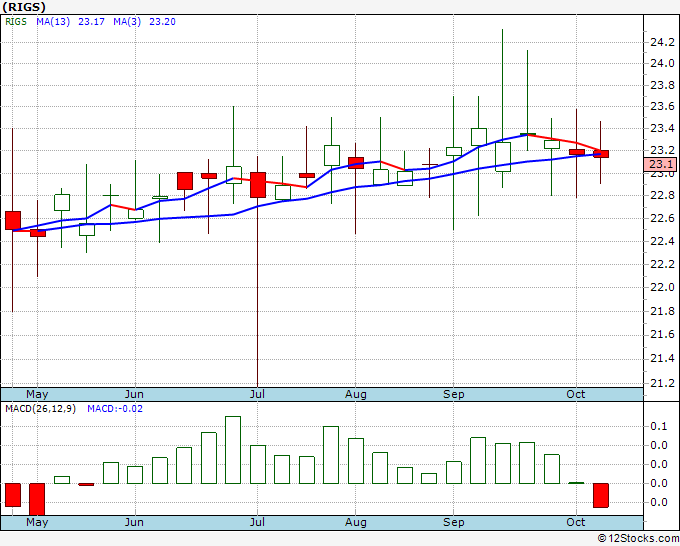This screenshot has height=546, width=680.
Task: Click the last red MACD bar in October
Action: pos(601,495)
